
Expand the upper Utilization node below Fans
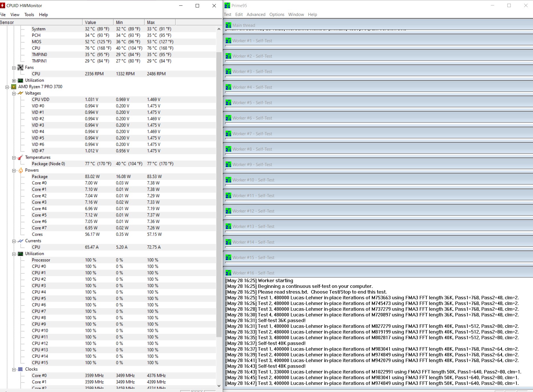[x=14, y=81]
